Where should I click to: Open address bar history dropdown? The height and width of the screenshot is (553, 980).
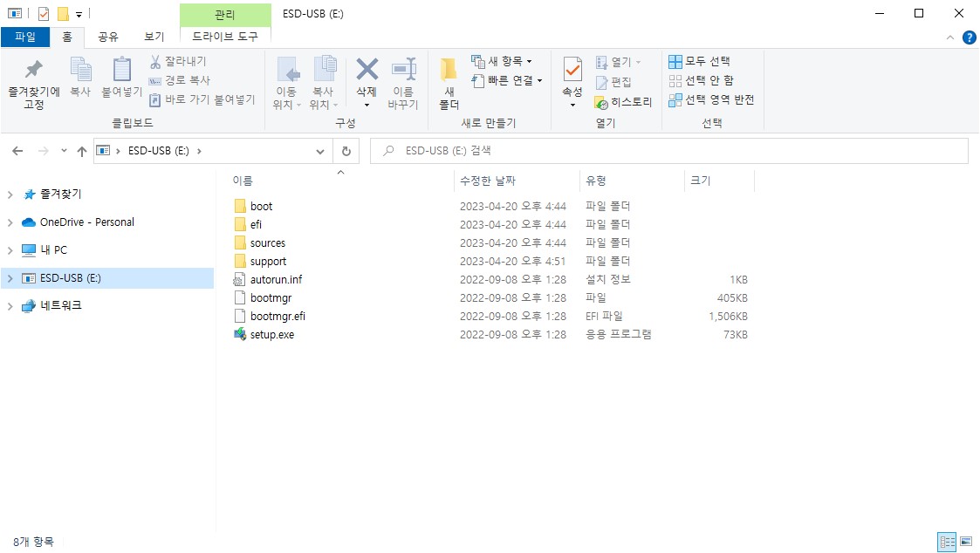tap(320, 151)
